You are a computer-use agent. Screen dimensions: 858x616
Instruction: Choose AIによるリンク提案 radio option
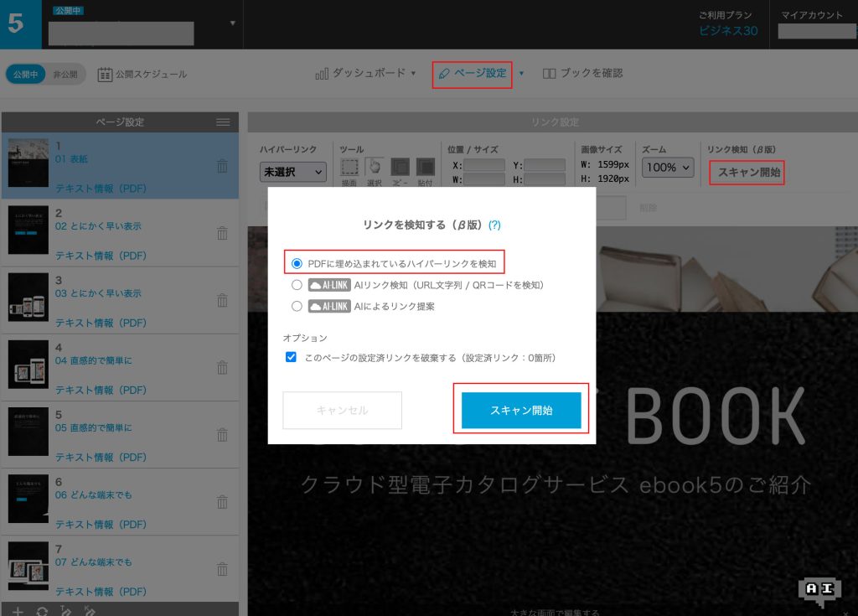click(297, 307)
